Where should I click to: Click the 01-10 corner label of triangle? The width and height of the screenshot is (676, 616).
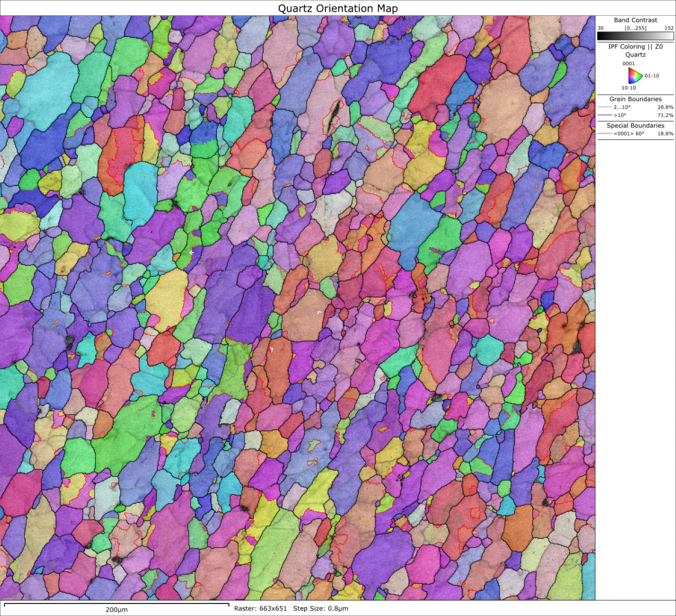coord(652,76)
